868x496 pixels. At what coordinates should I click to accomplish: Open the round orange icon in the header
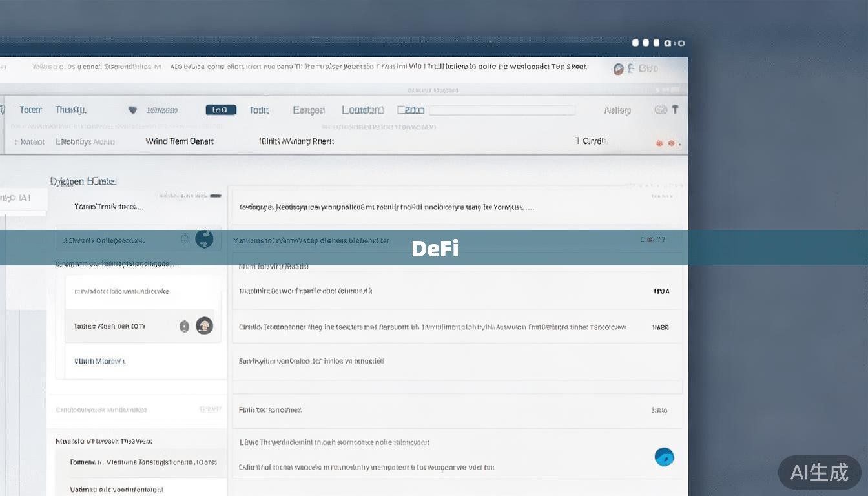619,68
